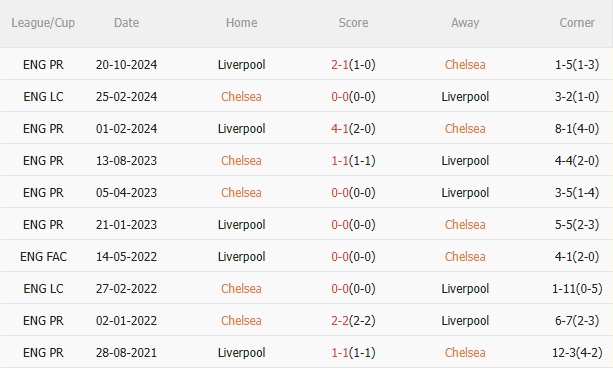The width and height of the screenshot is (613, 371).
Task: Select Liverpool home on 01-02-2024 row
Action: click(241, 129)
